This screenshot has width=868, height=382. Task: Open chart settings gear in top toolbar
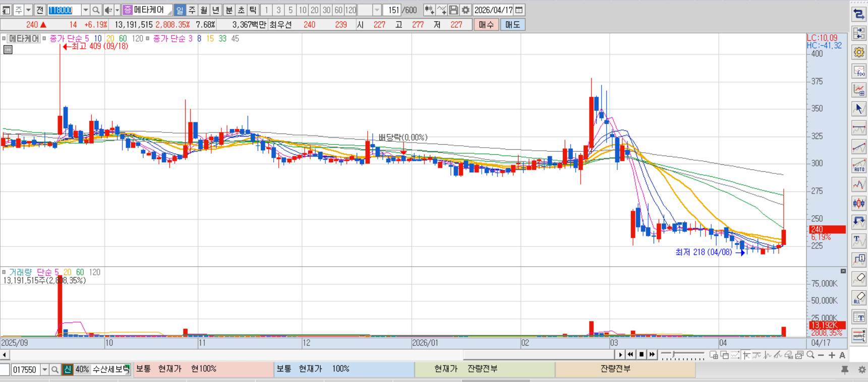(466, 10)
